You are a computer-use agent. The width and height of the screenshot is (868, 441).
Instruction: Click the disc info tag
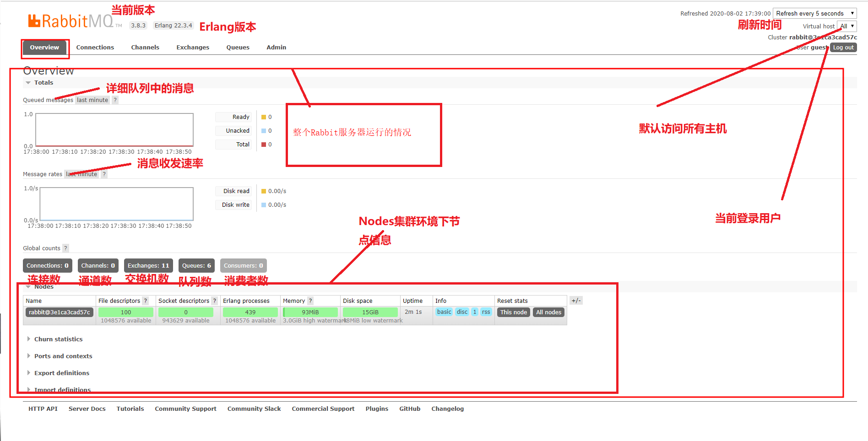(462, 312)
